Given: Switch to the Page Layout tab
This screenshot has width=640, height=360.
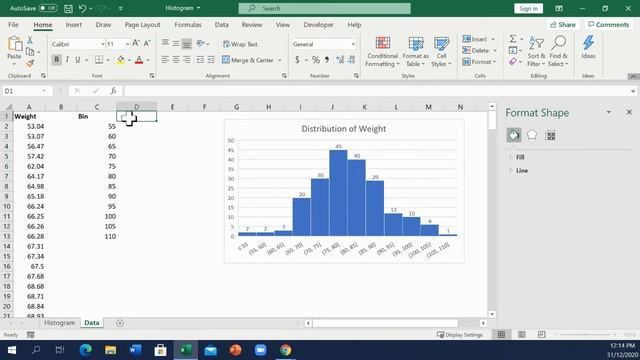Looking at the screenshot, I should pyautogui.click(x=142, y=24).
